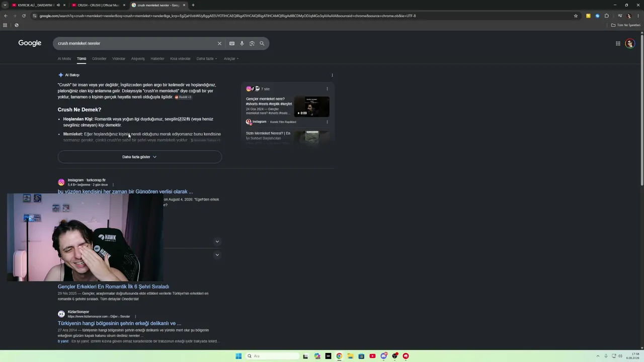Screen dimensions: 644x362
Task: Switch to Alışveriş shopping tab
Action: click(138, 59)
